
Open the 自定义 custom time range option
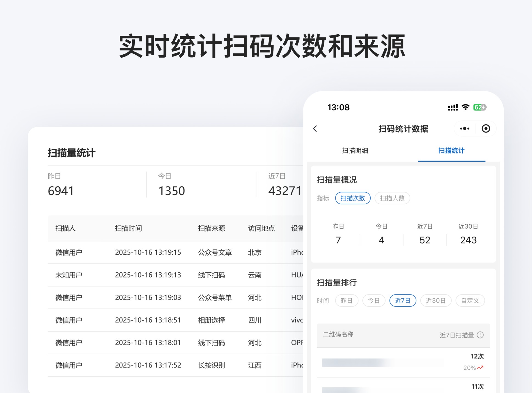[x=470, y=301]
